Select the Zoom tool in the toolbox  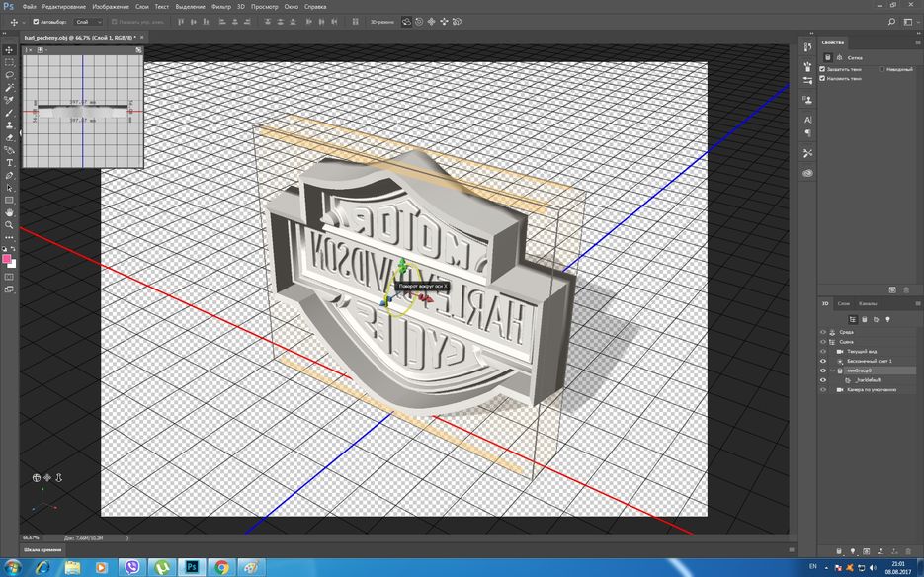(x=9, y=225)
